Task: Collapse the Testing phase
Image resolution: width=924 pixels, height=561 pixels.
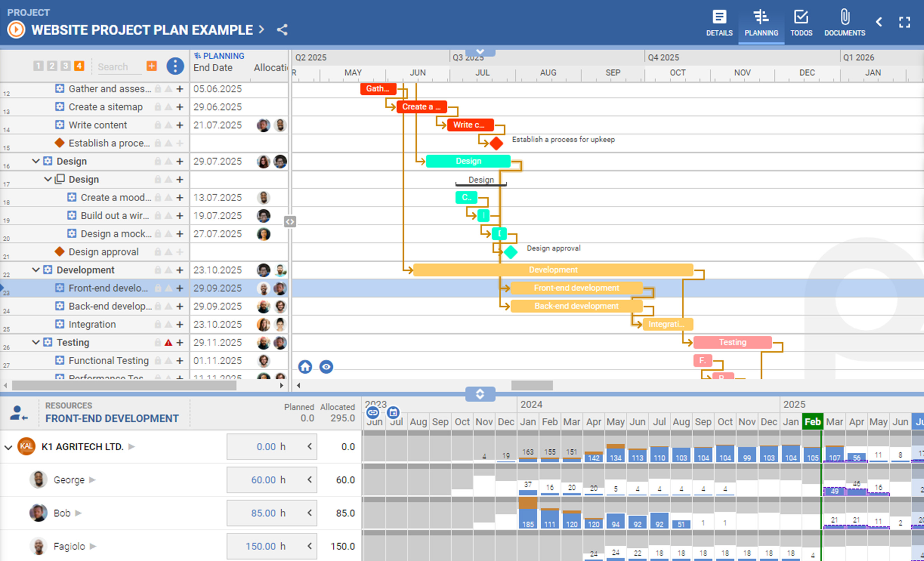Action: pos(36,342)
